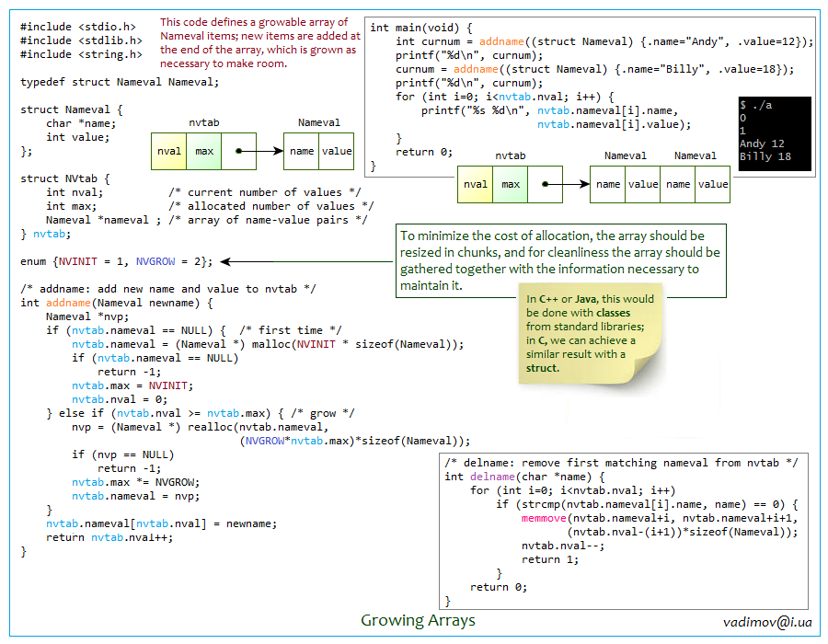
Task: Click 'Andy 12' in the terminal output
Action: (x=762, y=144)
